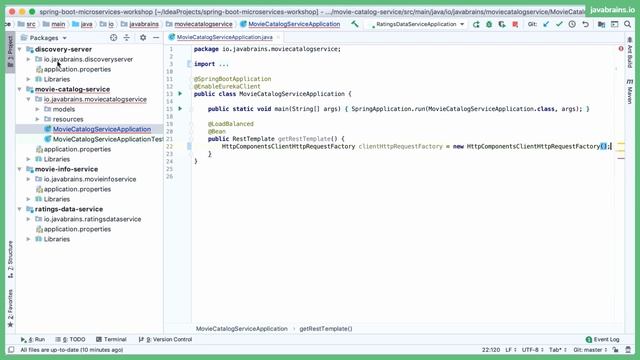Click run gutter icon beside class declaration
The height and width of the screenshot is (360, 640).
pyautogui.click(x=180, y=94)
